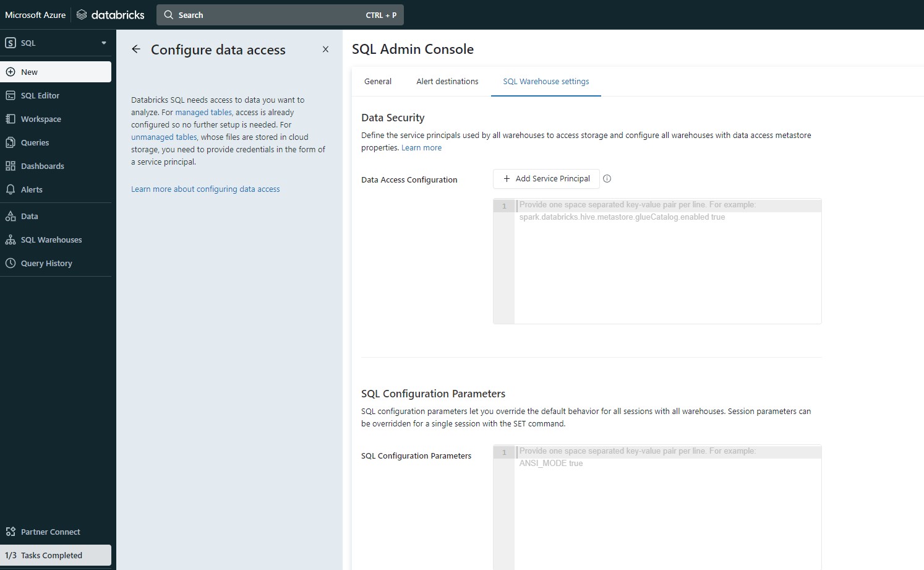The width and height of the screenshot is (924, 570).
Task: Click the Partner Connect icon
Action: click(x=11, y=532)
